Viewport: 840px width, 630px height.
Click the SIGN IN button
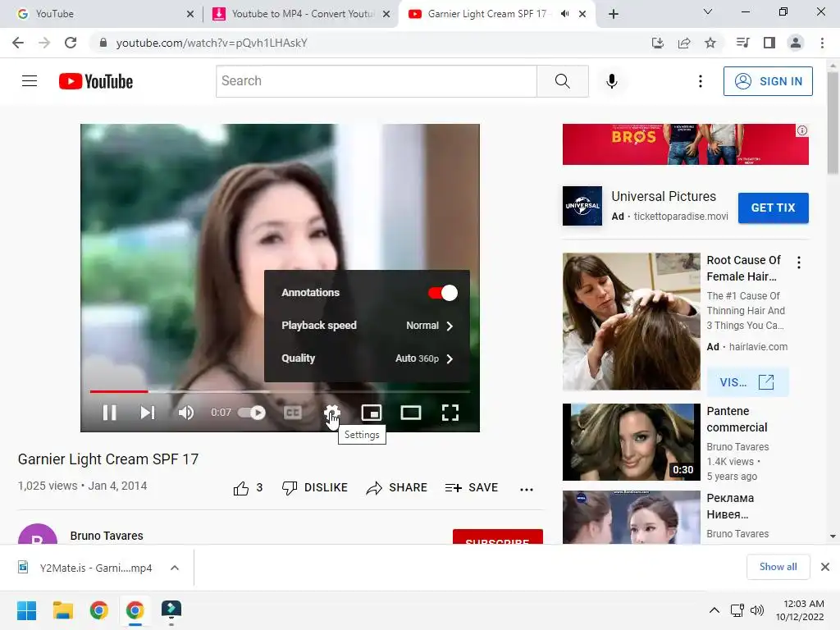pos(768,81)
